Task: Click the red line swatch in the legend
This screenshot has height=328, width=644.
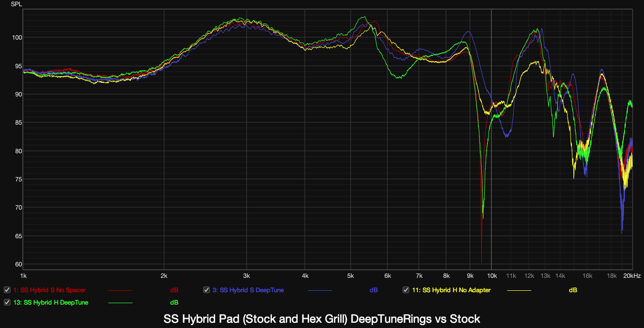Action: pos(120,290)
